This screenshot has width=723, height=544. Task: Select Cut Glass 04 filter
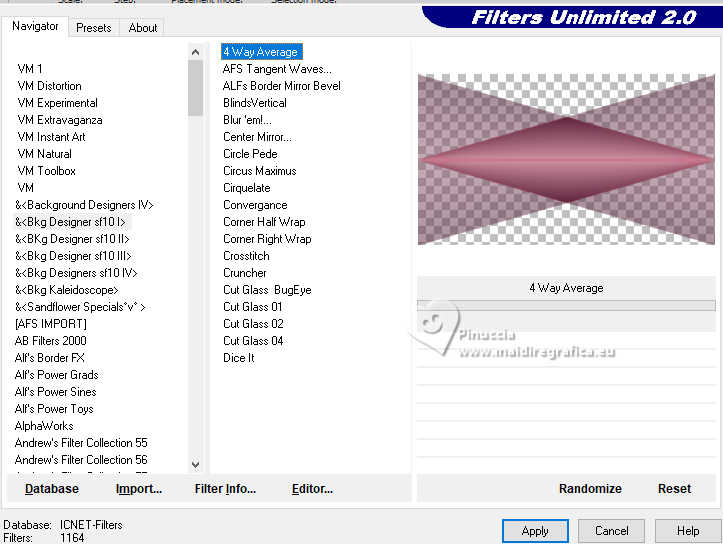pyautogui.click(x=253, y=341)
